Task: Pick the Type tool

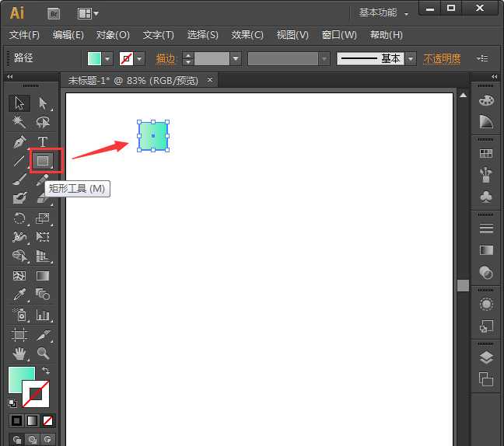Action: click(x=43, y=142)
